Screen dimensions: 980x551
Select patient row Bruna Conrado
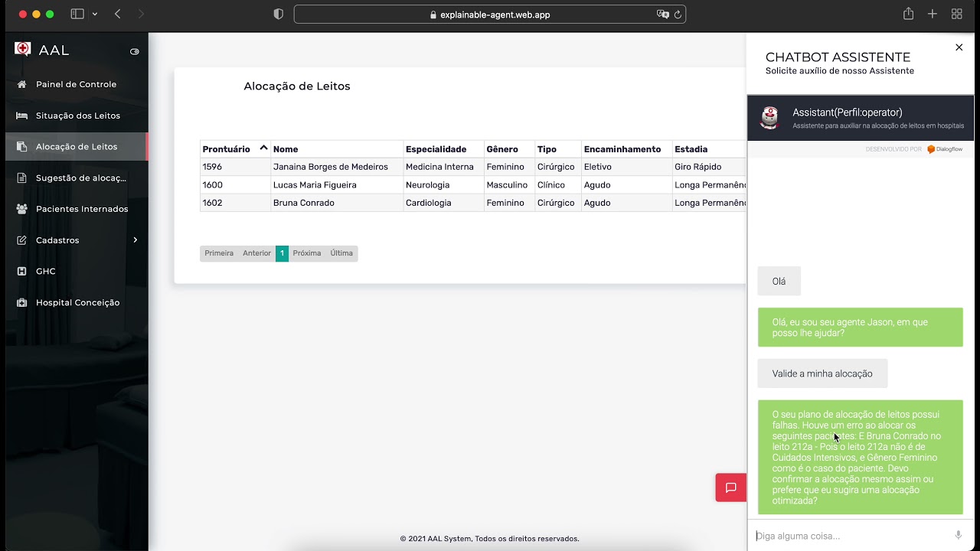point(472,203)
